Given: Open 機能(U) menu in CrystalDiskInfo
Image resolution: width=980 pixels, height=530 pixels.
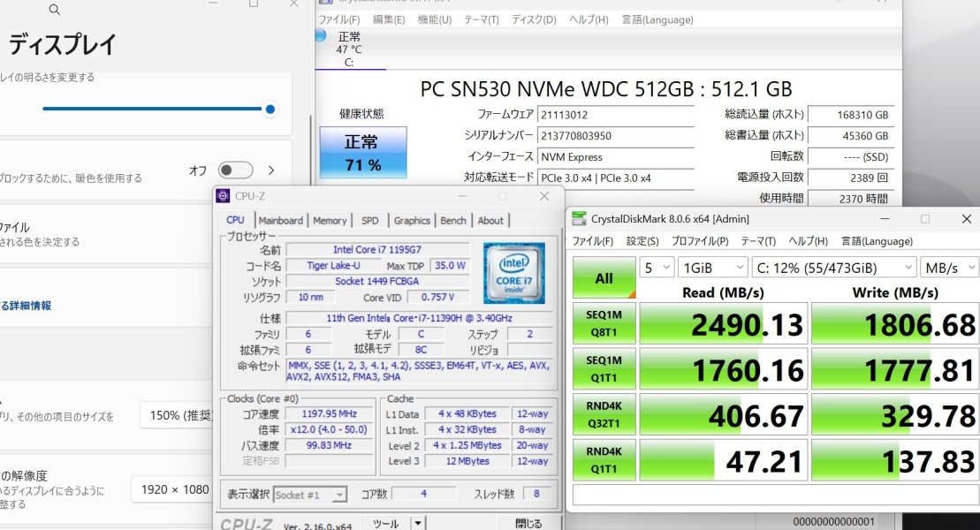Looking at the screenshot, I should coord(435,20).
